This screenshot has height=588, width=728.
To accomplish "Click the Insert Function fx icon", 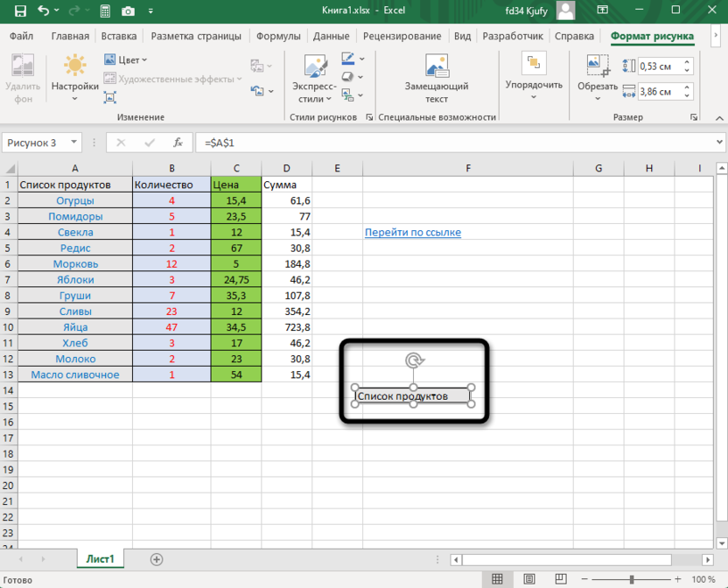I will 178,143.
